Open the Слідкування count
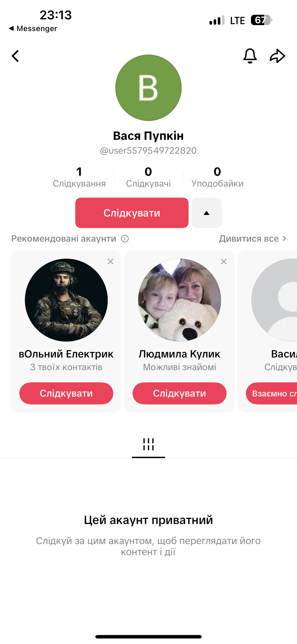This screenshot has height=644, width=297. point(79,177)
